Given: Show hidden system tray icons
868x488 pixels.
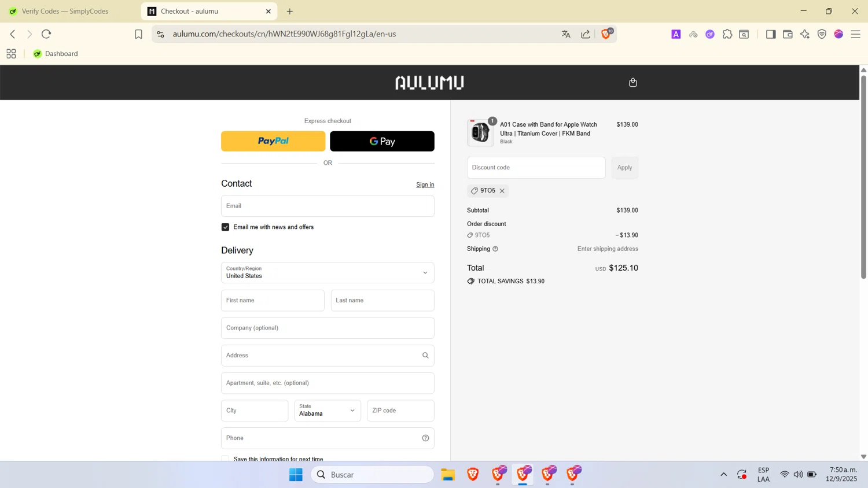Looking at the screenshot, I should click(x=723, y=475).
